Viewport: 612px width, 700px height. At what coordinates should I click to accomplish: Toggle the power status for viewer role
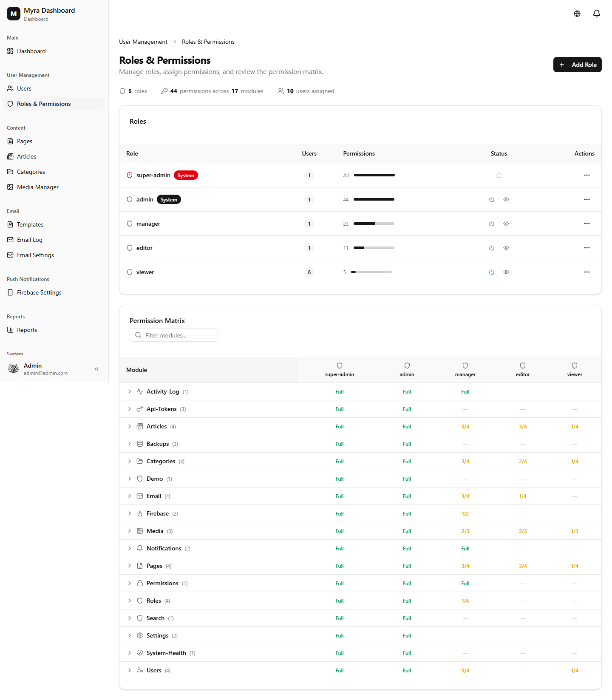coord(492,272)
